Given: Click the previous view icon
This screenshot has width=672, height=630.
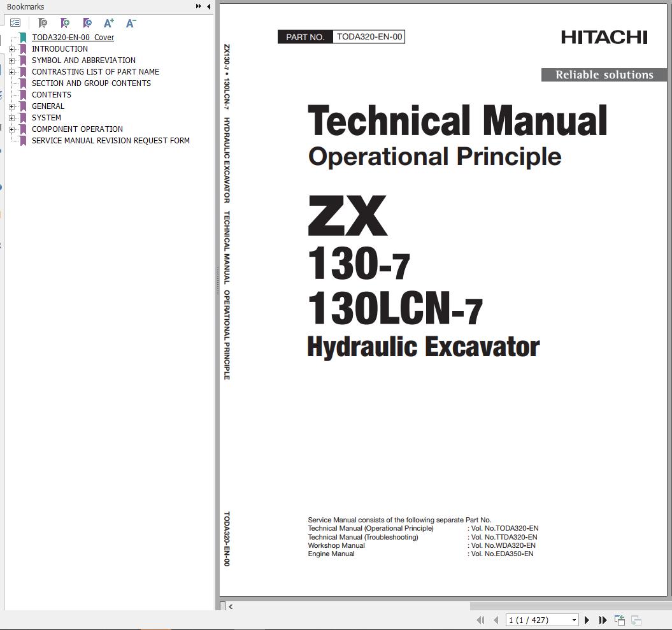Looking at the screenshot, I should pyautogui.click(x=620, y=620).
